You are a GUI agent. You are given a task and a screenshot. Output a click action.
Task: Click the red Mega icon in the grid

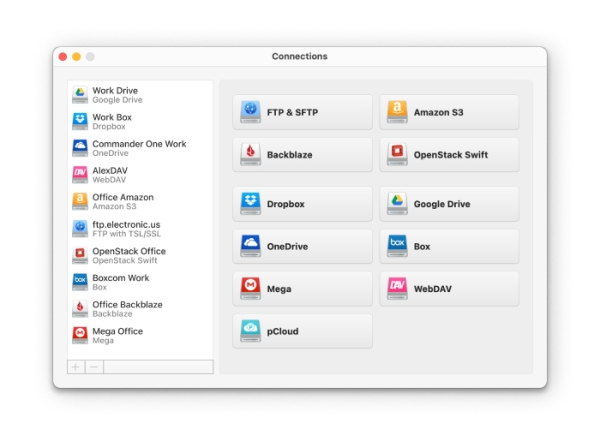click(251, 288)
